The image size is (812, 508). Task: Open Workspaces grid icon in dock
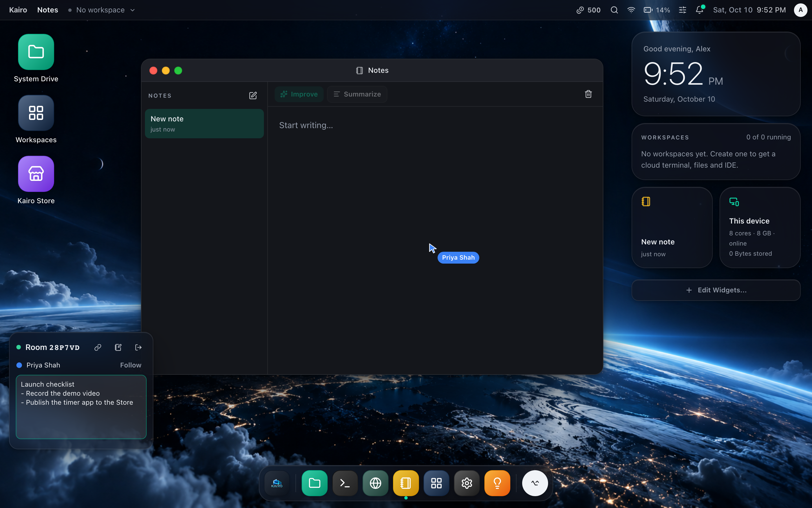pos(436,483)
